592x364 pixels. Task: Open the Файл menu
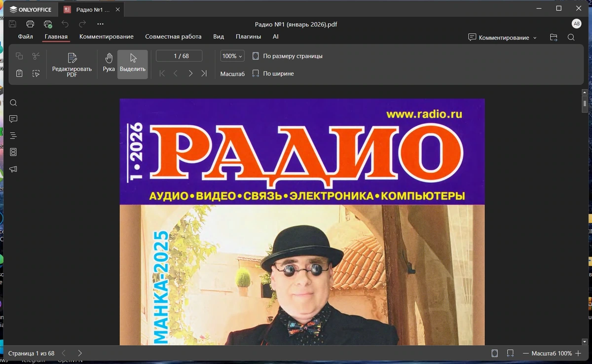point(26,36)
